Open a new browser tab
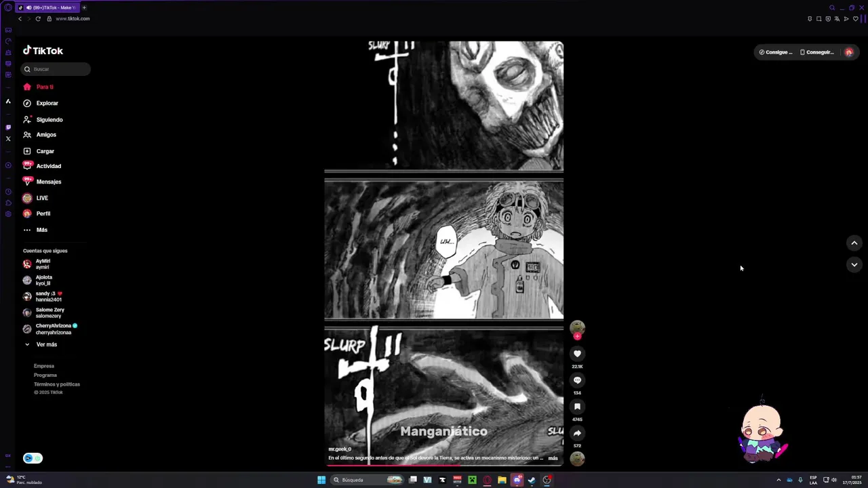Image resolution: width=868 pixels, height=488 pixels. coord(84,7)
